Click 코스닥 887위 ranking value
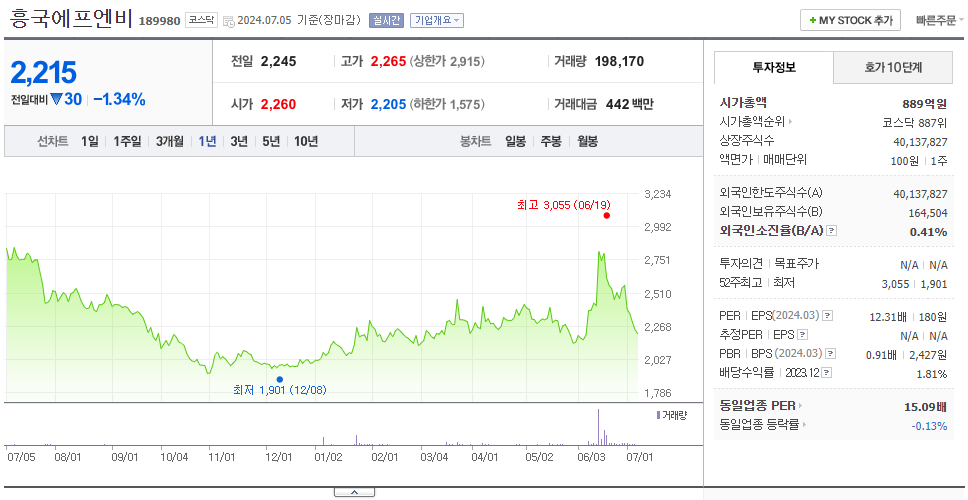Screen dimensions: 968x500 coord(915,123)
